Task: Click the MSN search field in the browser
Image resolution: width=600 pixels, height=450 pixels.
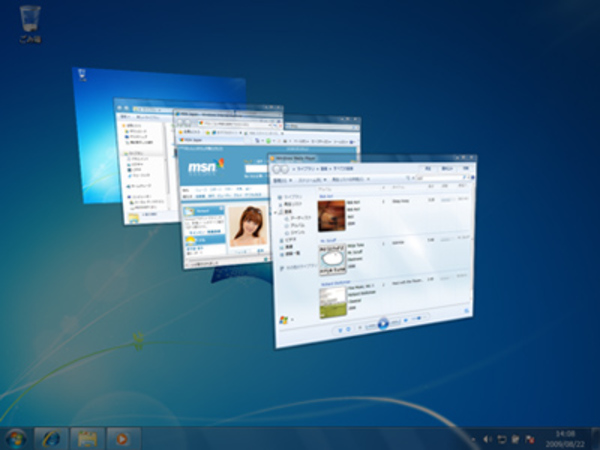Action: coord(256,169)
